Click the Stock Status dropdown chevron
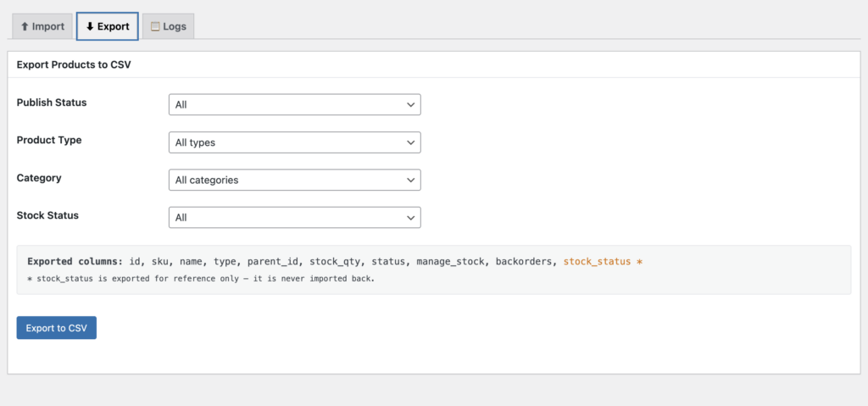Viewport: 868px width, 406px height. click(410, 218)
